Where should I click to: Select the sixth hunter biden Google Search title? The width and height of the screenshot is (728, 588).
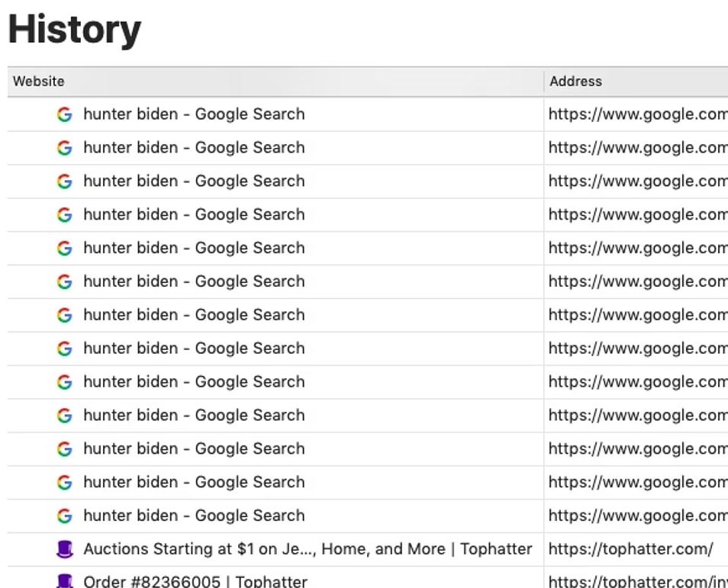(193, 281)
